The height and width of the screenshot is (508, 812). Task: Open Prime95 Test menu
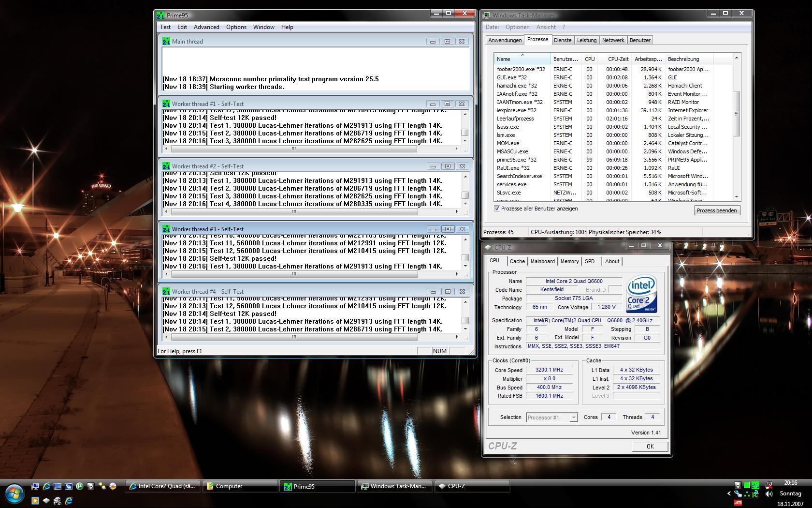click(165, 27)
